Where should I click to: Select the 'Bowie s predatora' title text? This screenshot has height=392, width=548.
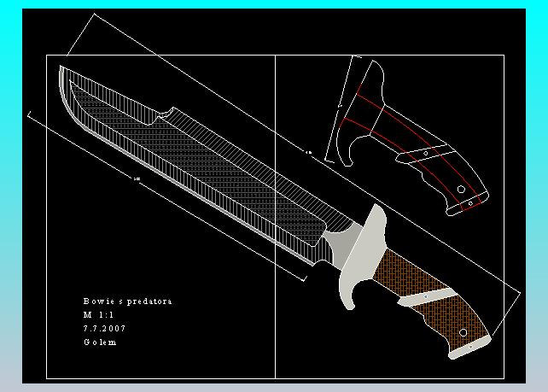pyautogui.click(x=127, y=301)
